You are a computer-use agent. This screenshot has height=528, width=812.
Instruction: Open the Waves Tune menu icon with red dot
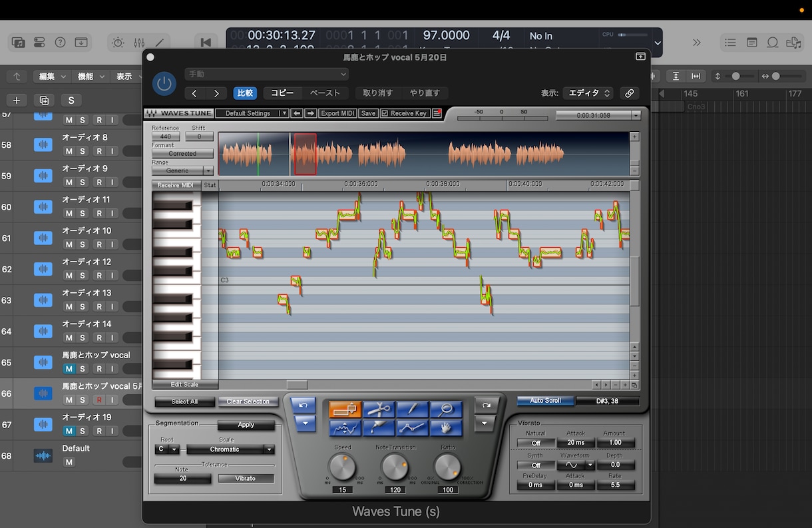click(x=437, y=113)
